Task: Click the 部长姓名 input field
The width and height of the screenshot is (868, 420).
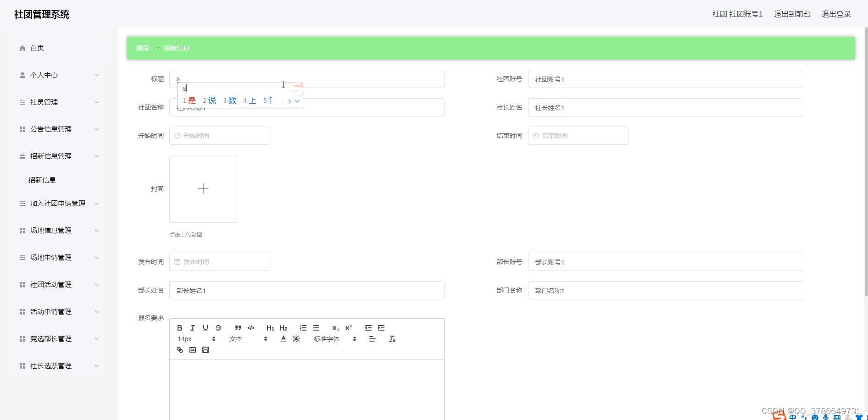Action: point(306,290)
